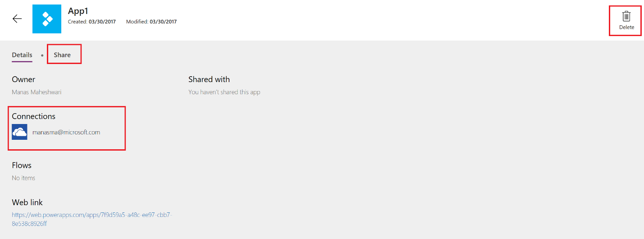
Task: Click the Modified date 03/30/2017
Action: [x=163, y=22]
